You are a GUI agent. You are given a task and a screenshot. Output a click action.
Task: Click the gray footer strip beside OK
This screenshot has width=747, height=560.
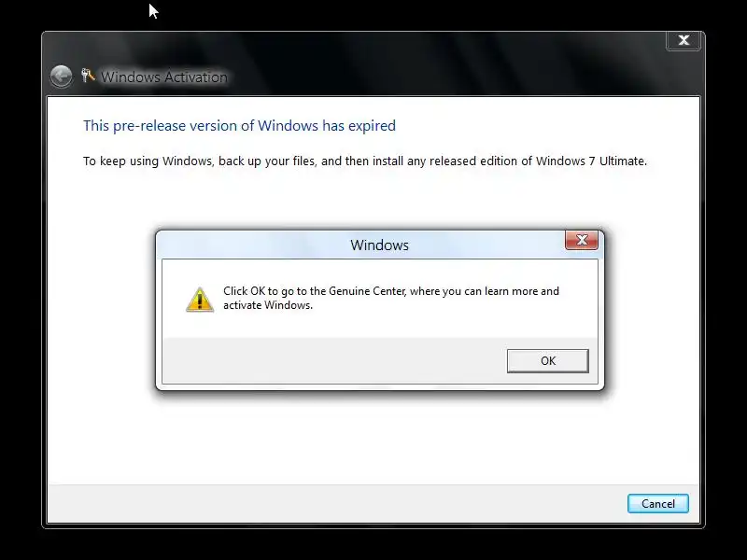point(333,361)
